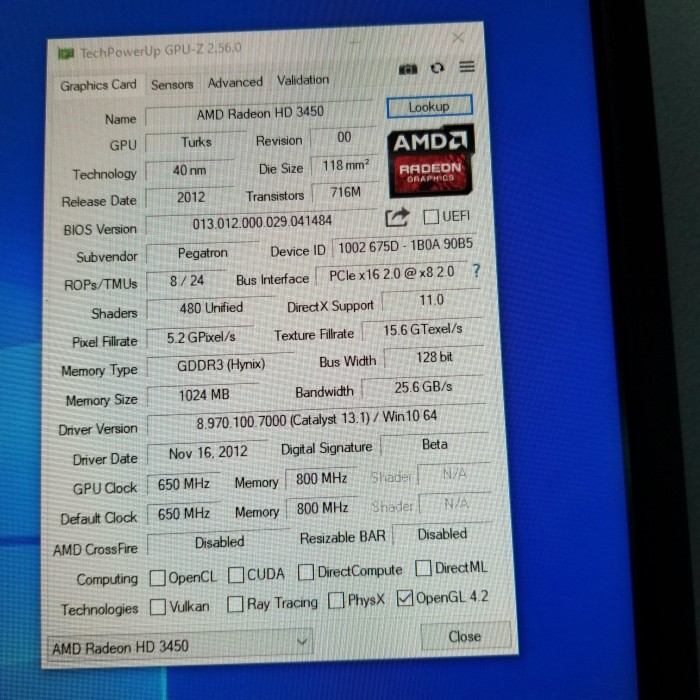
Task: Click the Bus Interface question mark
Action: (477, 270)
